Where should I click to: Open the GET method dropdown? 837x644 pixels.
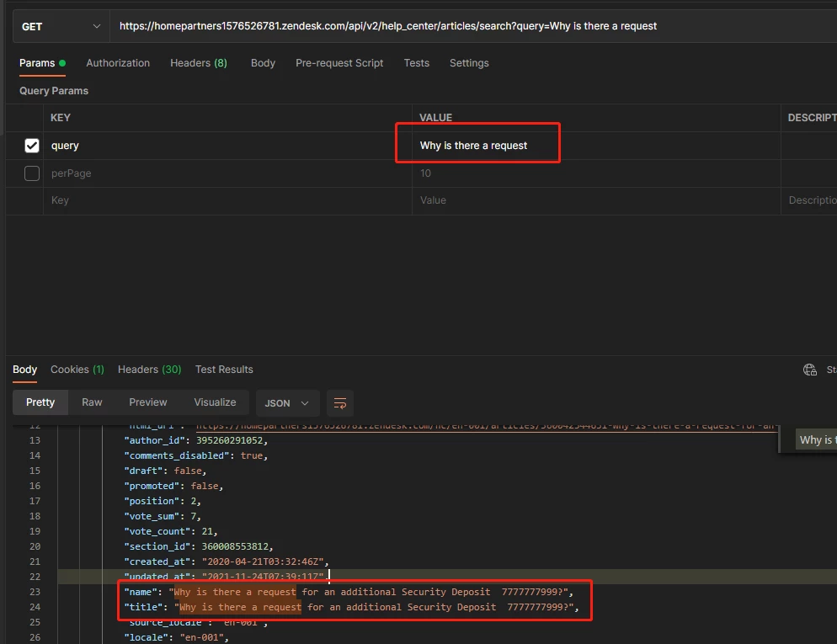(61, 26)
